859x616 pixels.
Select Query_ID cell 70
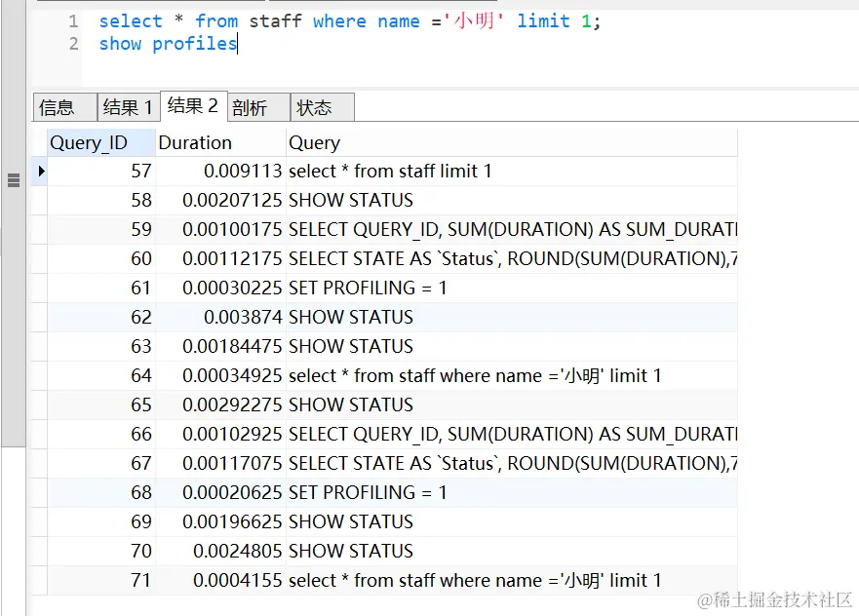click(101, 551)
